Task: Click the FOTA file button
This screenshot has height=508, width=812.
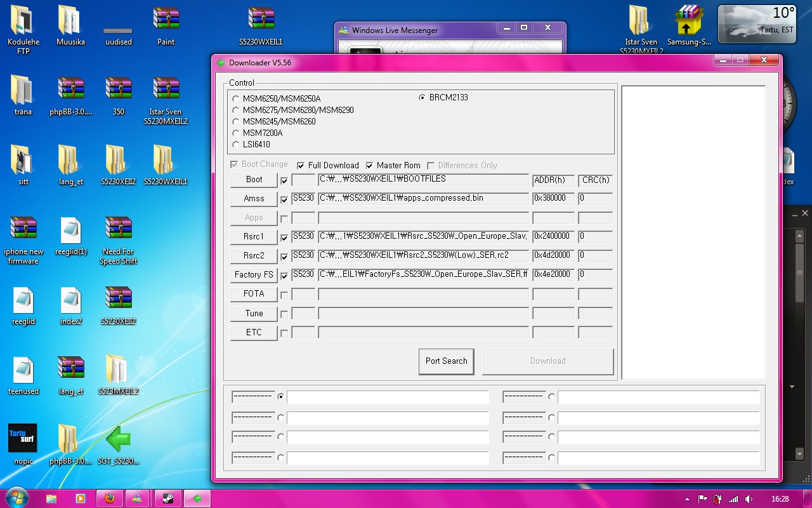Action: 254,294
